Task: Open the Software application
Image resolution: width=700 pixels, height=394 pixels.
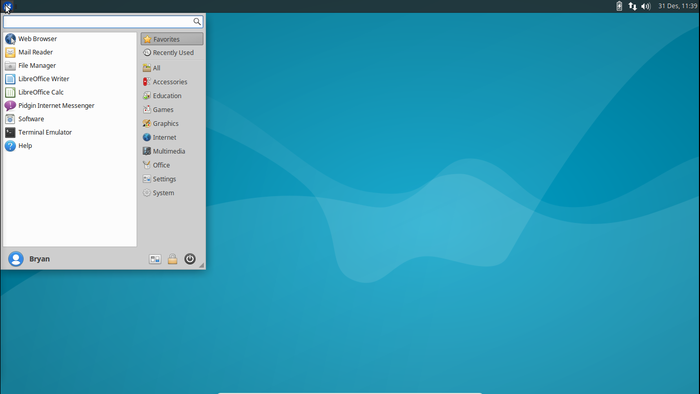Action: [70, 119]
